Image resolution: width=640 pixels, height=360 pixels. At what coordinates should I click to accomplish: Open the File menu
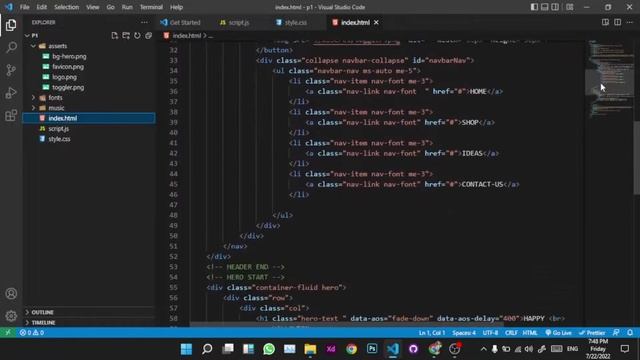[24, 7]
